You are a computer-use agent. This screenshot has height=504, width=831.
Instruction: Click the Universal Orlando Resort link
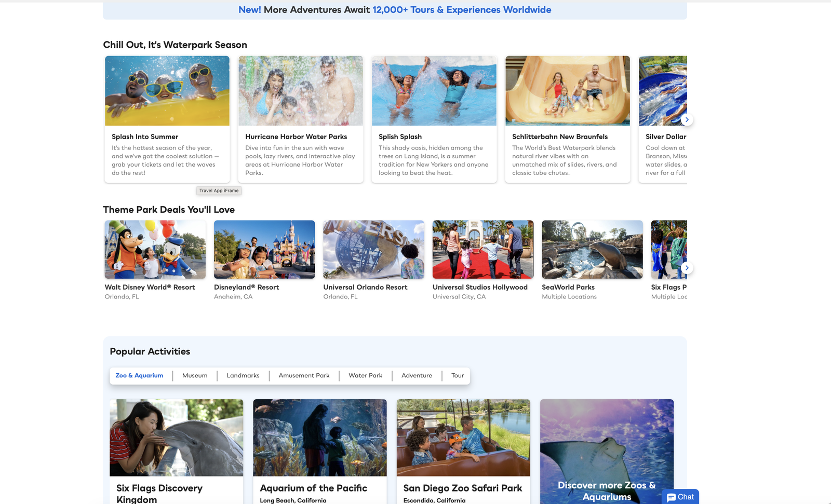point(366,288)
